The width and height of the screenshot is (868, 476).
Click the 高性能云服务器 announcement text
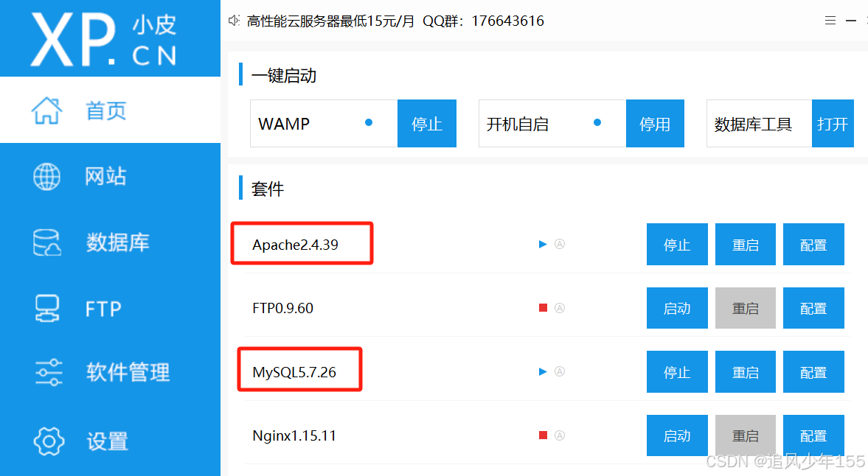coord(395,21)
